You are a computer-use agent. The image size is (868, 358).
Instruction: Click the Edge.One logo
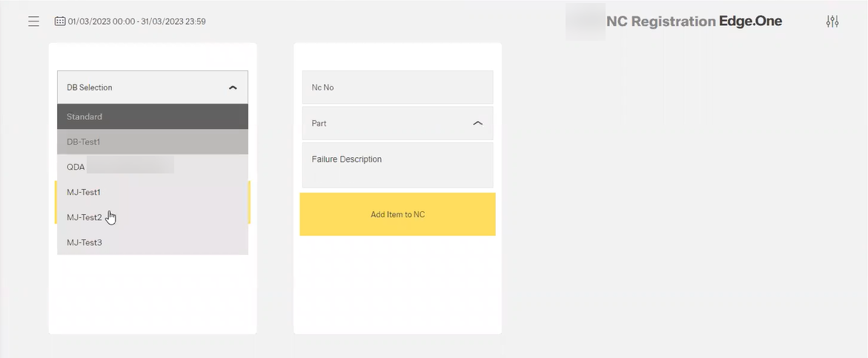(x=750, y=21)
